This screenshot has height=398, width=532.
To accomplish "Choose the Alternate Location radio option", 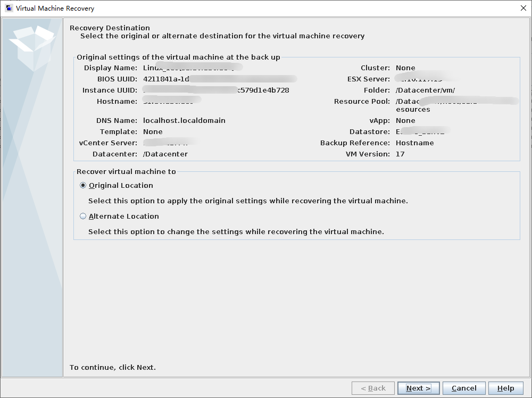I will 83,217.
